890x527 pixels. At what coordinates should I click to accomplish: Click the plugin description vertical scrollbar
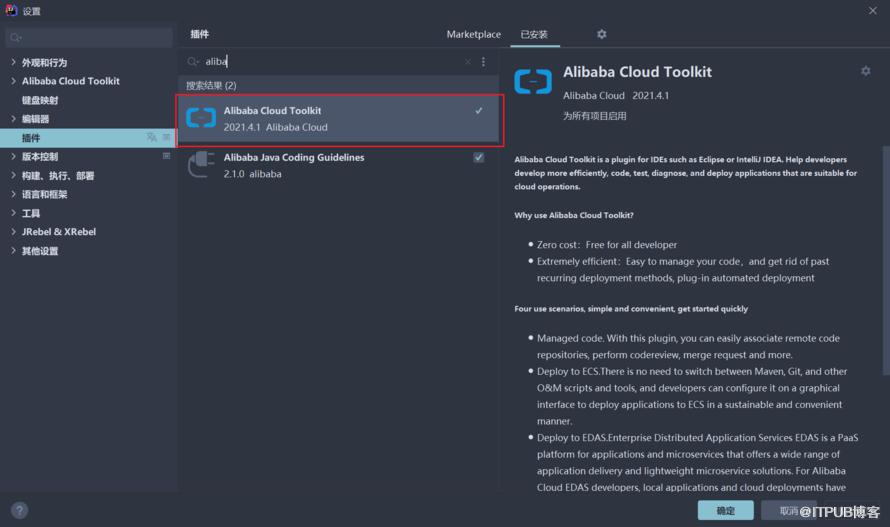tap(885, 261)
